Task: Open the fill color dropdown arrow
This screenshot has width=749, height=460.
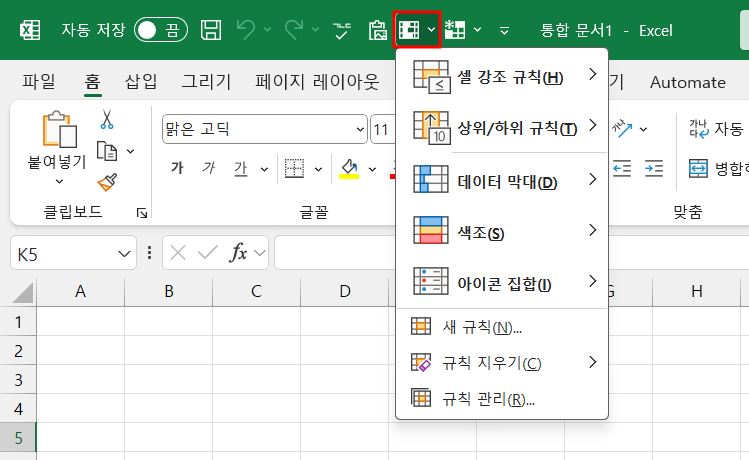Action: click(x=373, y=169)
